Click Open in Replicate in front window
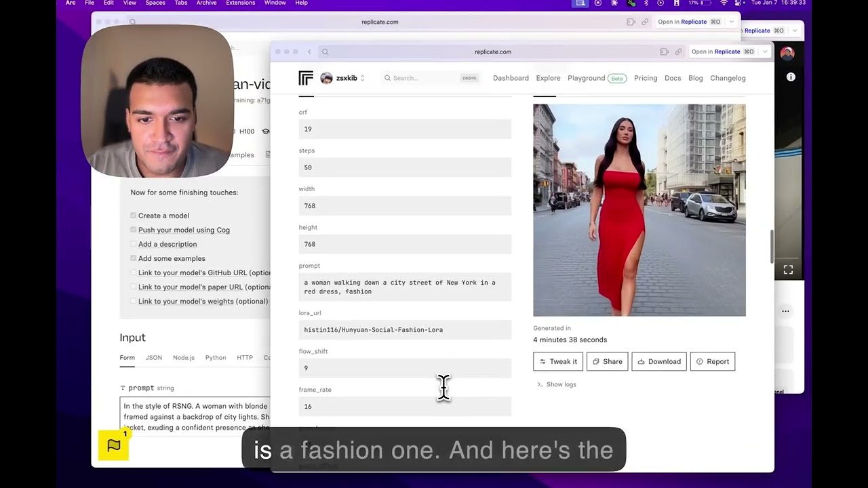868x488 pixels. [x=722, y=52]
